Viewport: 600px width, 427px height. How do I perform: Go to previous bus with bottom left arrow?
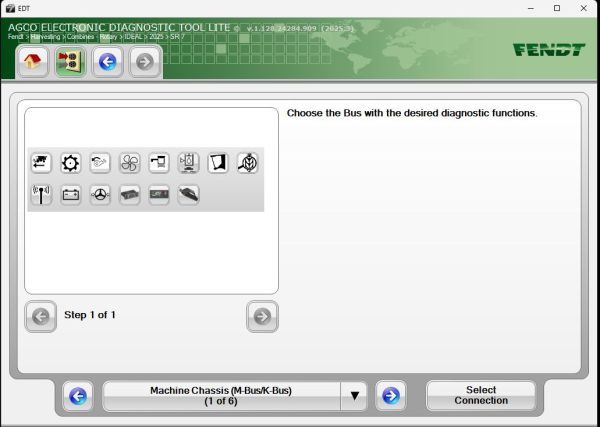click(78, 396)
